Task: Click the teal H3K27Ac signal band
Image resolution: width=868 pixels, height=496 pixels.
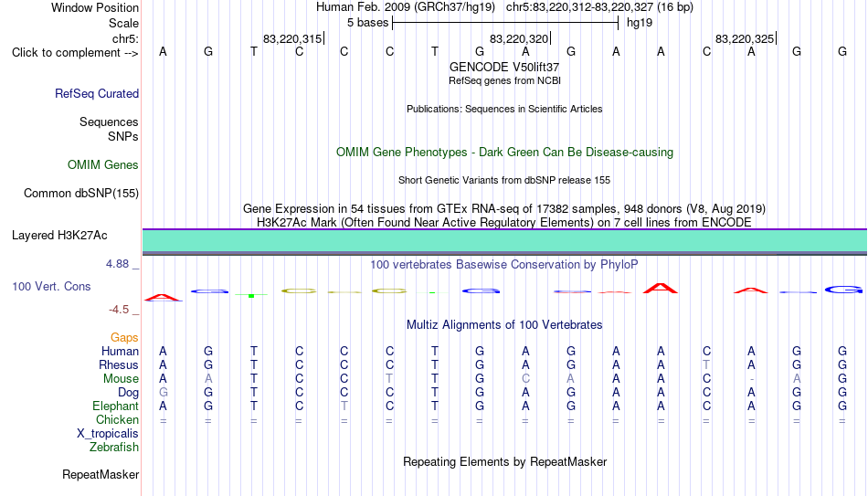Action: [x=504, y=241]
